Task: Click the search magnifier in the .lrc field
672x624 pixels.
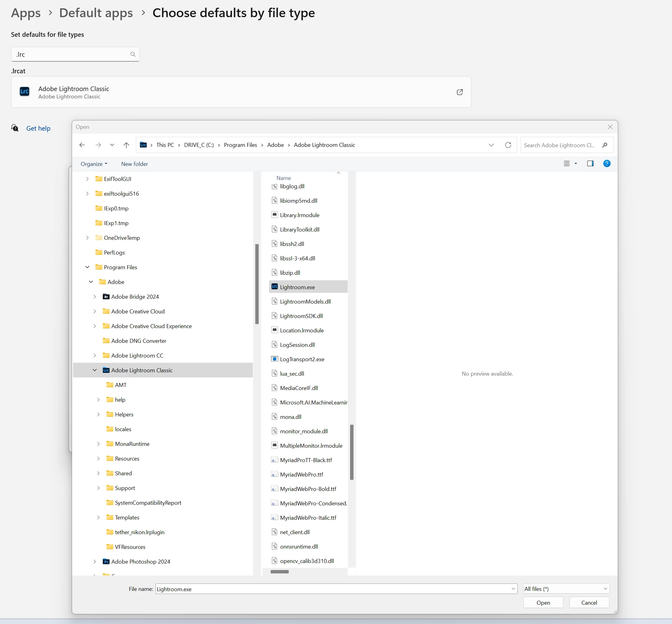Action: (133, 54)
